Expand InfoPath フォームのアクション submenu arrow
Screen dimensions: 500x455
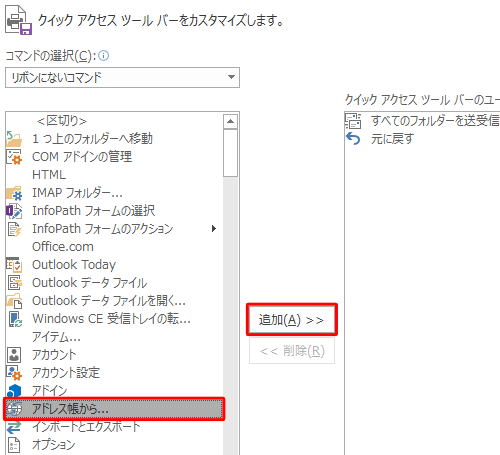[214, 229]
